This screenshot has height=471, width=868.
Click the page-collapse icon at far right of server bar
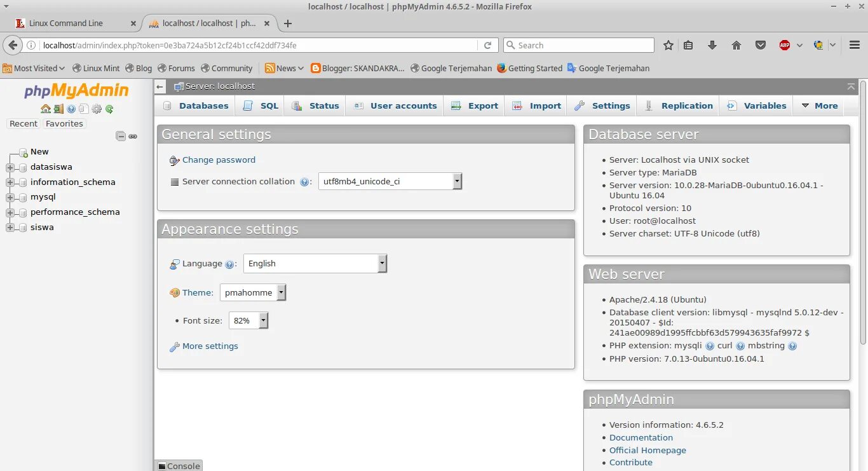pyautogui.click(x=851, y=86)
